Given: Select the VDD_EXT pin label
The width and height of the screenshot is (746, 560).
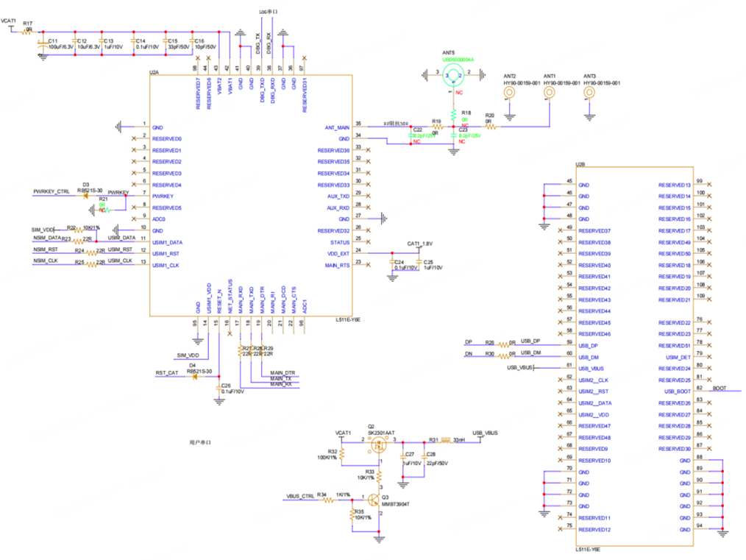Looking at the screenshot, I should 338,254.
